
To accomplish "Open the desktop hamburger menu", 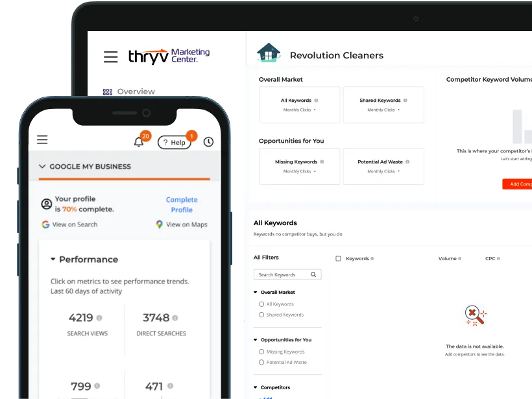I will pos(110,56).
